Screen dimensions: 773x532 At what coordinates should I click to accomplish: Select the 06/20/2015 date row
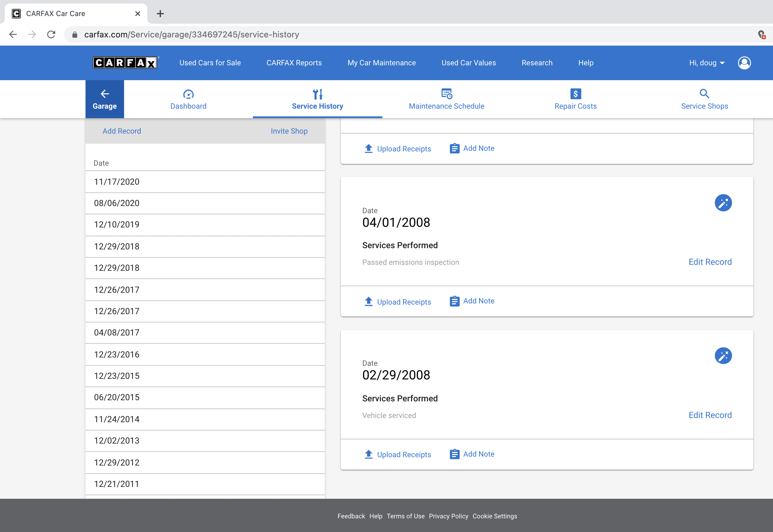pos(205,397)
